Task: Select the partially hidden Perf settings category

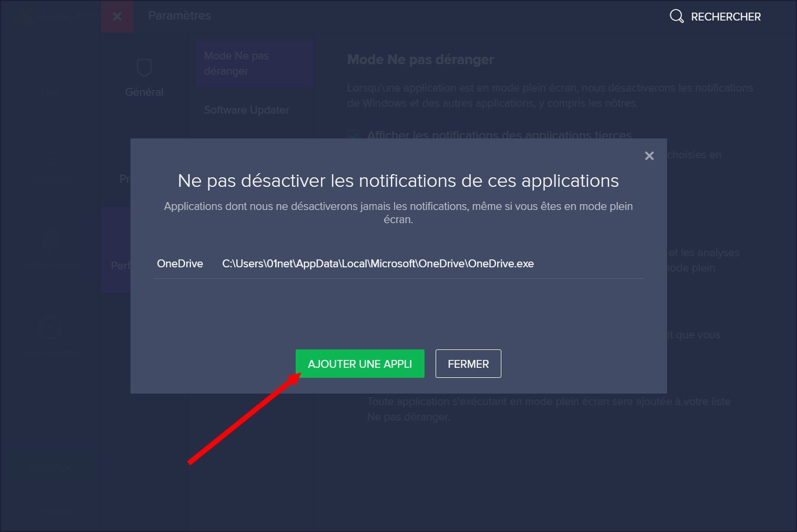Action: [x=116, y=250]
